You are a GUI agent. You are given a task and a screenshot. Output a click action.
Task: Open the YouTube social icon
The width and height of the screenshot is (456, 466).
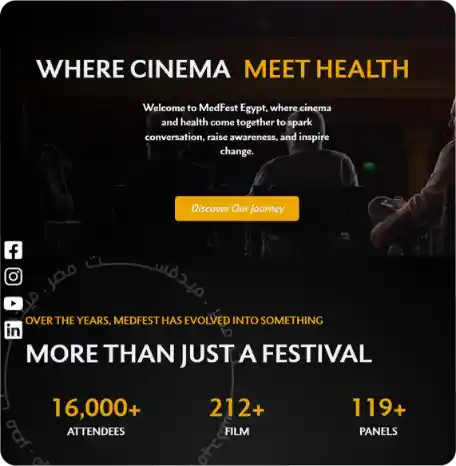click(x=13, y=303)
